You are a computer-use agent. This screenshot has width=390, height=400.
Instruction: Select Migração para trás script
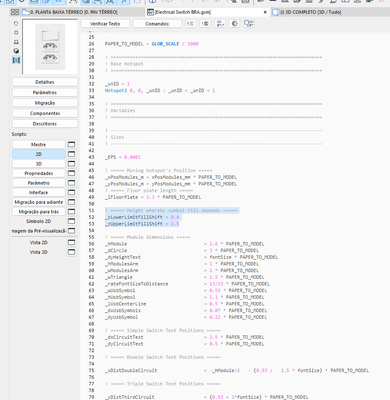pos(39,212)
